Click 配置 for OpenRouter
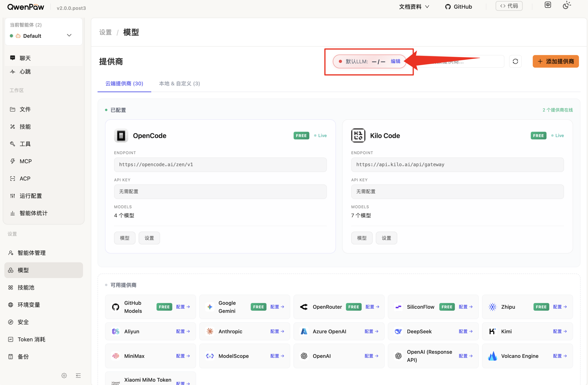The width and height of the screenshot is (588, 385). tap(372, 307)
